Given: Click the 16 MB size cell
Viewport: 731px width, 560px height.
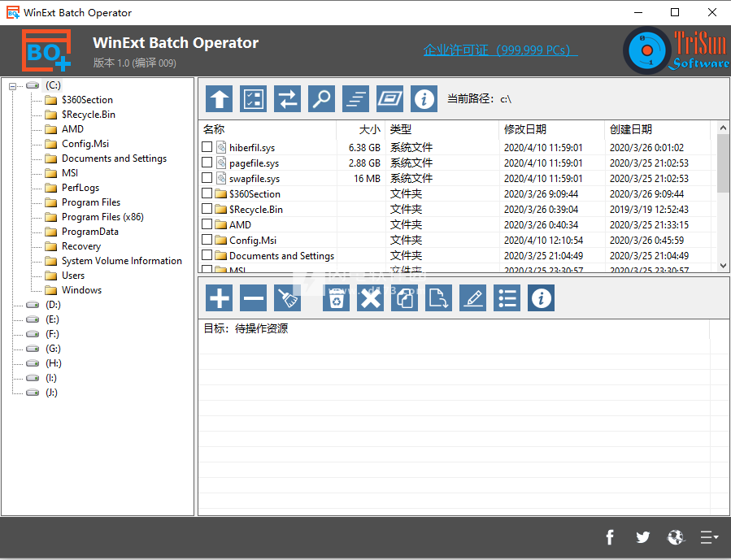Looking at the screenshot, I should pos(367,179).
